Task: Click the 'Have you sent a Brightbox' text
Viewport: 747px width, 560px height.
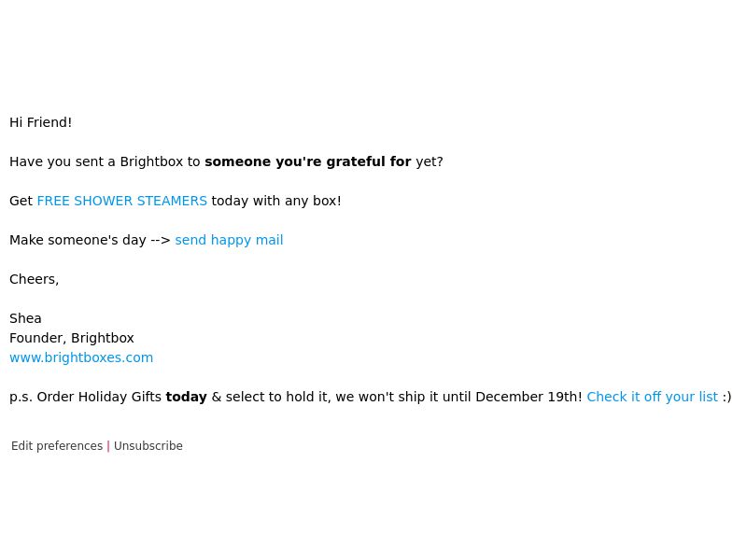Action: (96, 161)
